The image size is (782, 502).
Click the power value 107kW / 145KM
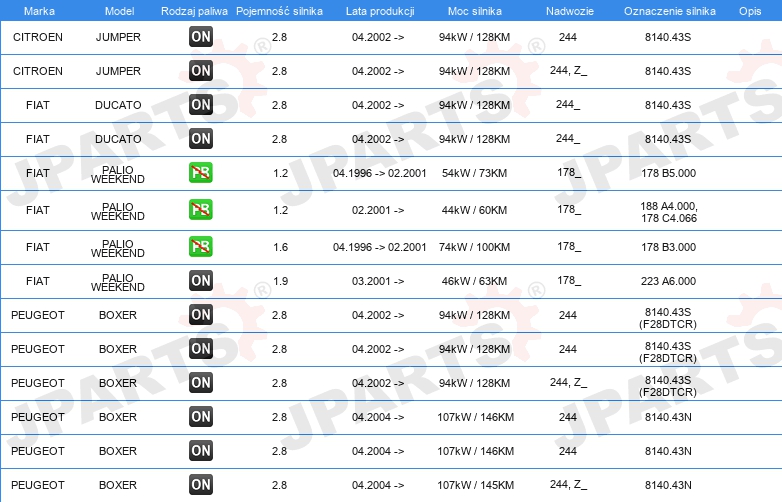pyautogui.click(x=475, y=485)
